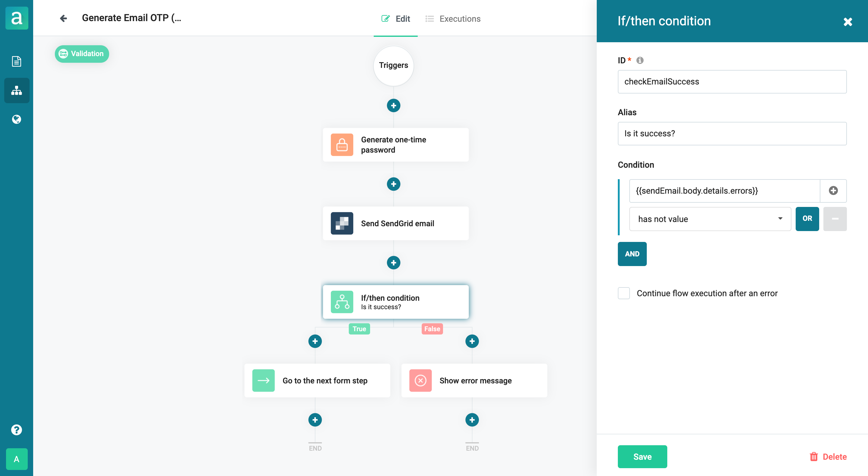This screenshot has width=868, height=476.
Task: Add step after Go to next form step
Action: [x=315, y=420]
